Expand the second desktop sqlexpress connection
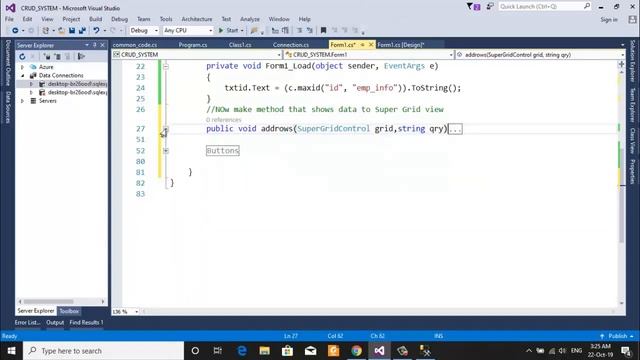Viewport: 640px width, 360px height. 31,93
